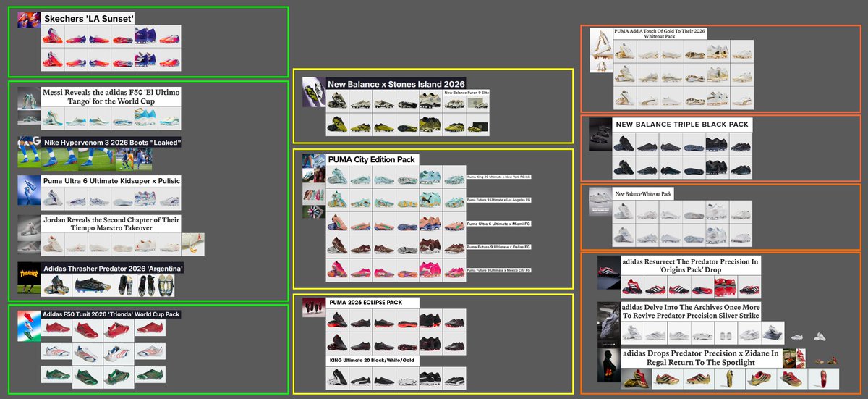Click adidas Predator Precision Silver Strike headline
The image size is (868, 399).
click(691, 312)
